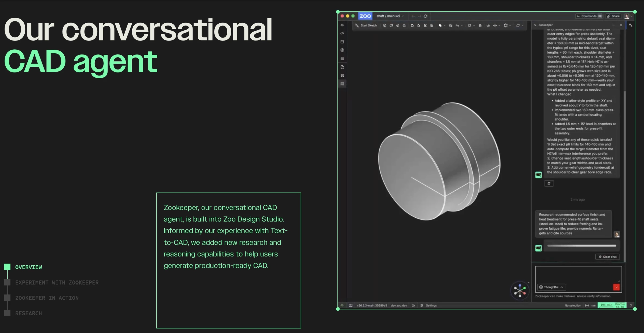Click the Share link button

tap(613, 16)
